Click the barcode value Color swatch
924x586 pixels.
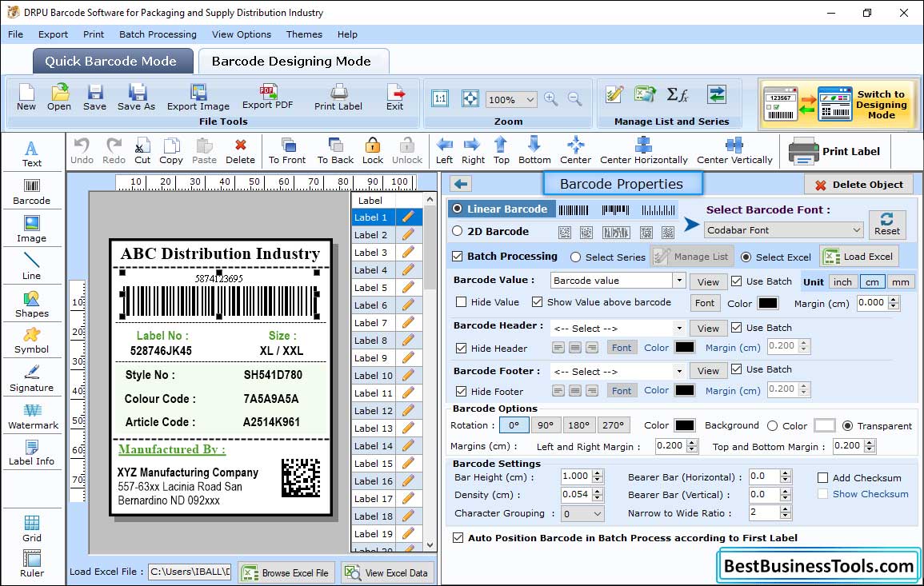click(x=767, y=303)
